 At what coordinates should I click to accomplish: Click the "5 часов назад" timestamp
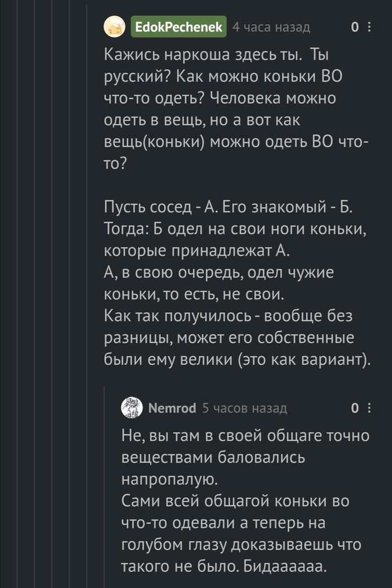(x=244, y=408)
